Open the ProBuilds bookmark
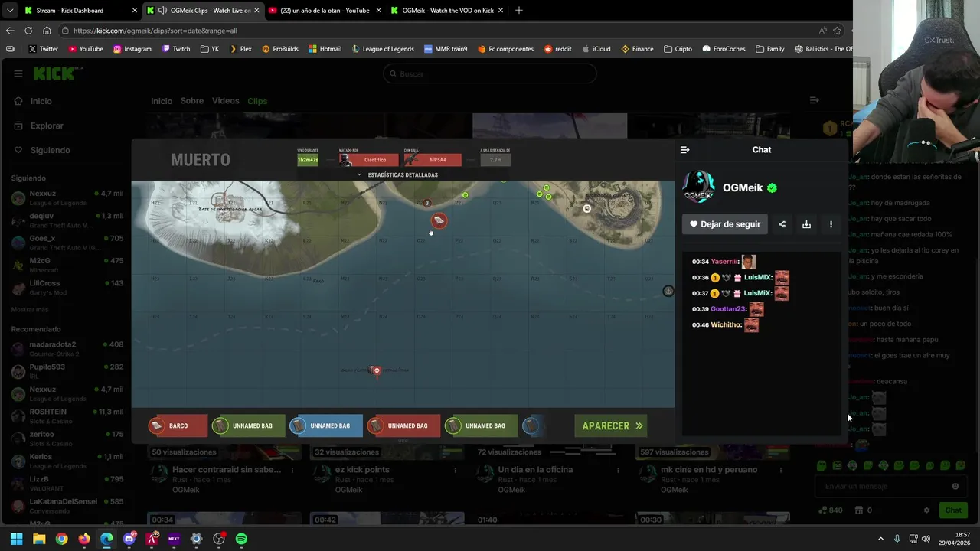Screen dimensions: 980x551 point(280,49)
